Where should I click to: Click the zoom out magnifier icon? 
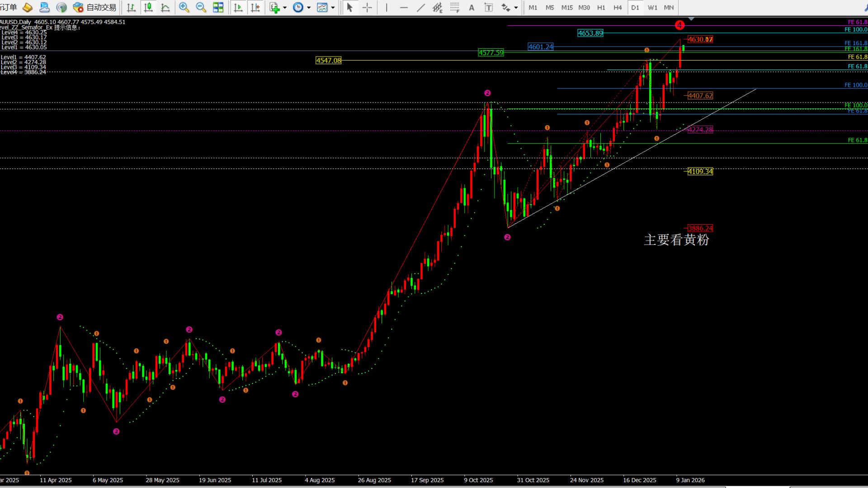point(201,7)
